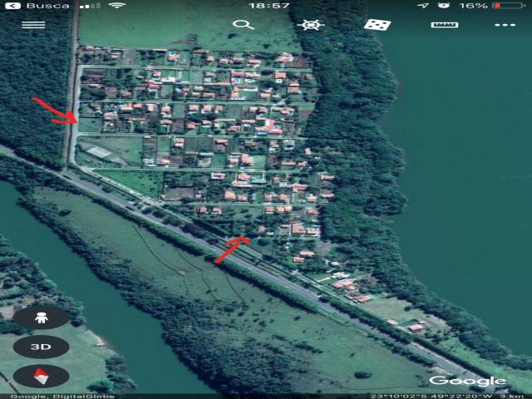Select the ruler measure tool
The image size is (532, 399).
444,24
